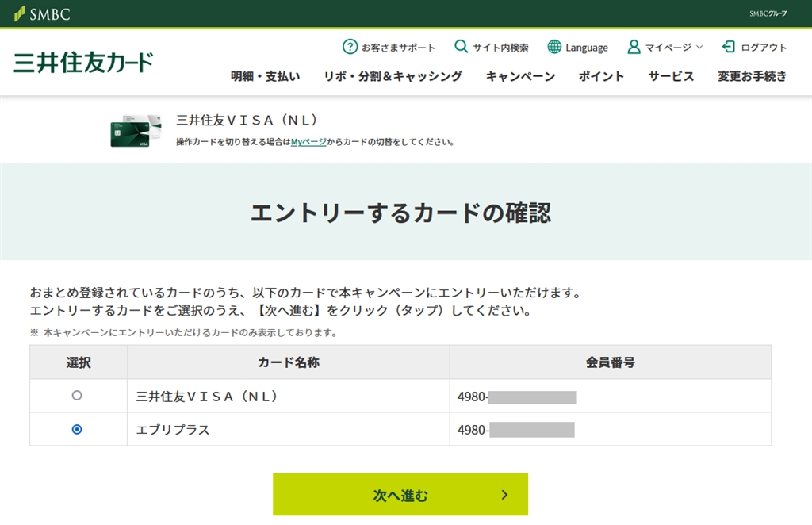Click member number for 三井住友VISA(NL) row
The image size is (812, 525).
pos(611,396)
